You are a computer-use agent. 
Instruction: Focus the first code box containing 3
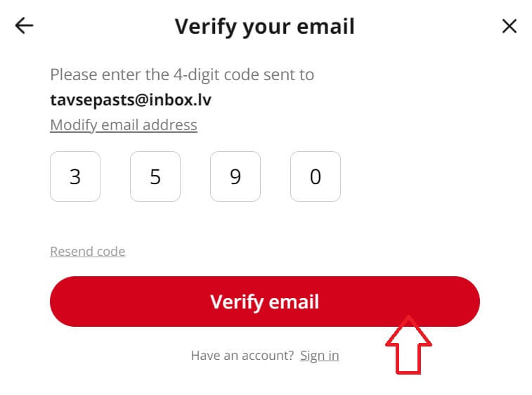[x=75, y=176]
